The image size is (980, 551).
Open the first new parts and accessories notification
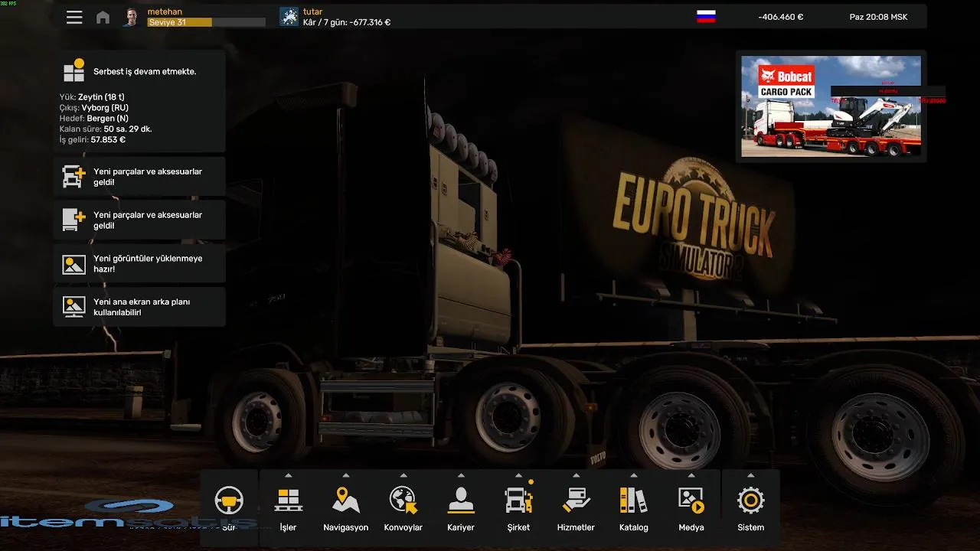pyautogui.click(x=139, y=177)
